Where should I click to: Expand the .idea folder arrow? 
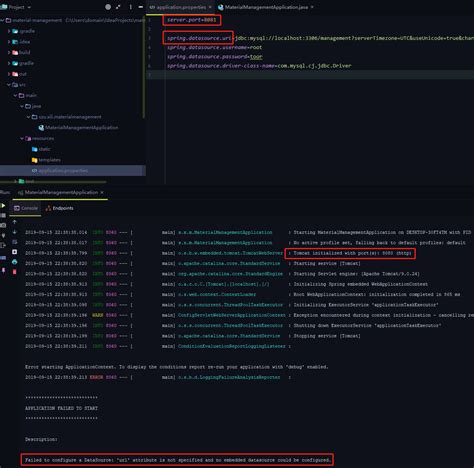coord(9,42)
